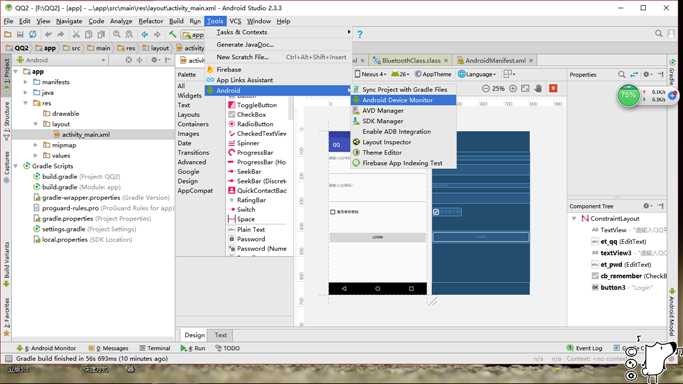The width and height of the screenshot is (683, 384).
Task: Open the Language dropdown in designer toolbar
Action: 477,74
